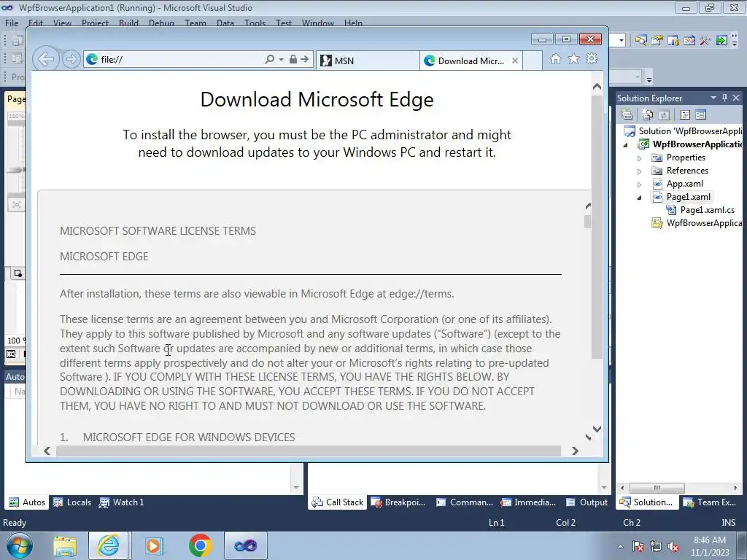Open Visual Studio toolbar overflow options arrow
The height and width of the screenshot is (560, 747).
tap(735, 41)
